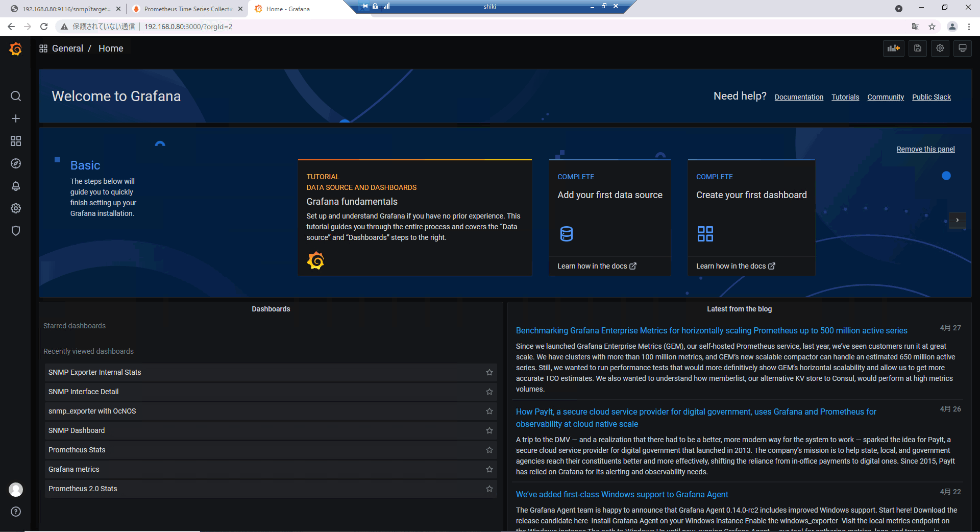The image size is (980, 532).
Task: Close the 192.168.0.80:9116 snmp tab
Action: pos(118,9)
